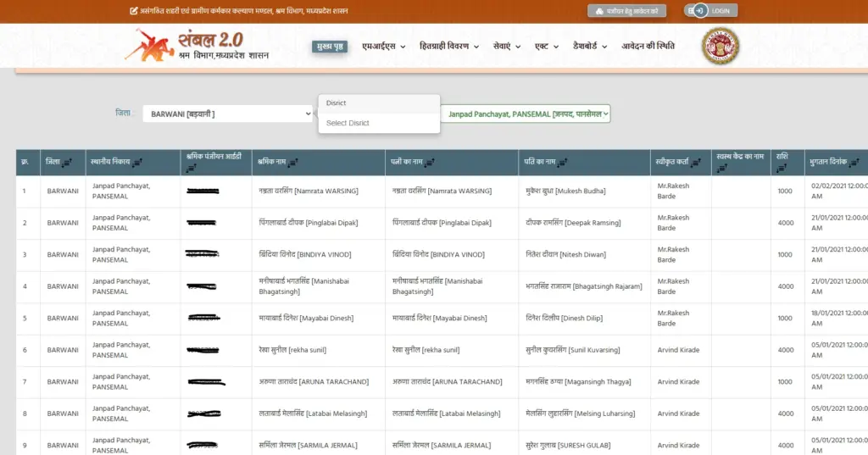Sort by स्थानीय निकाय column icon
Screen dimensions: 868x455
[x=137, y=163]
